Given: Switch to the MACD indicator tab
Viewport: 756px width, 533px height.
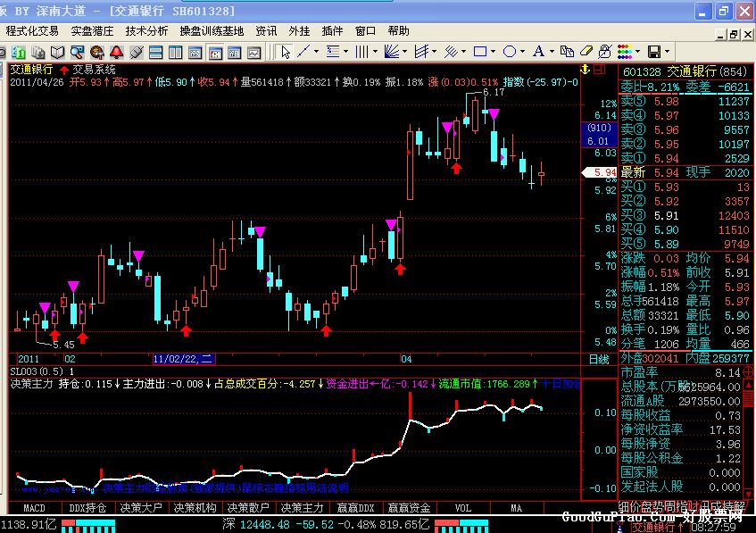Looking at the screenshot, I should (34, 507).
